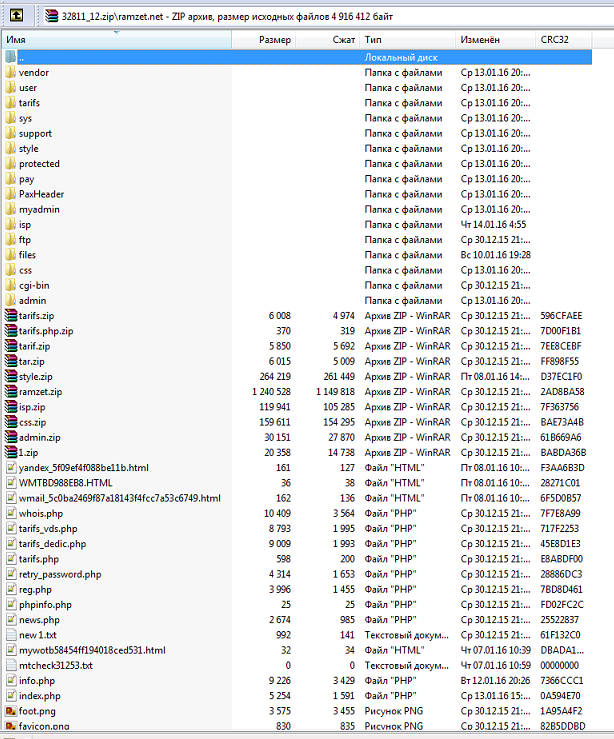The width and height of the screenshot is (614, 739).
Task: Select the PaxHeader folder entry
Action: pyautogui.click(x=41, y=194)
